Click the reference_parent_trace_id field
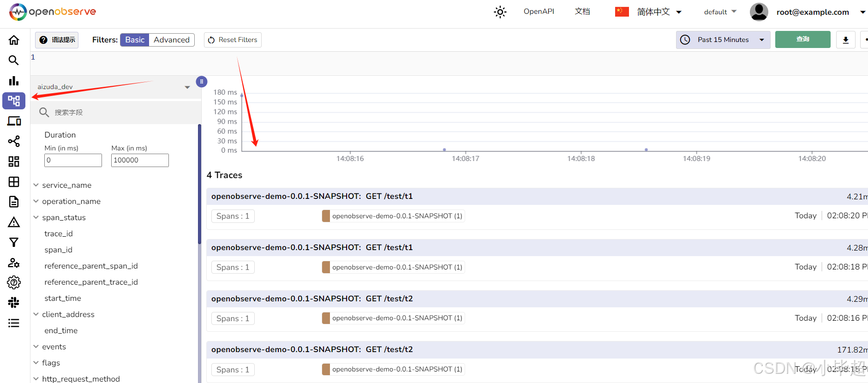 (91, 282)
